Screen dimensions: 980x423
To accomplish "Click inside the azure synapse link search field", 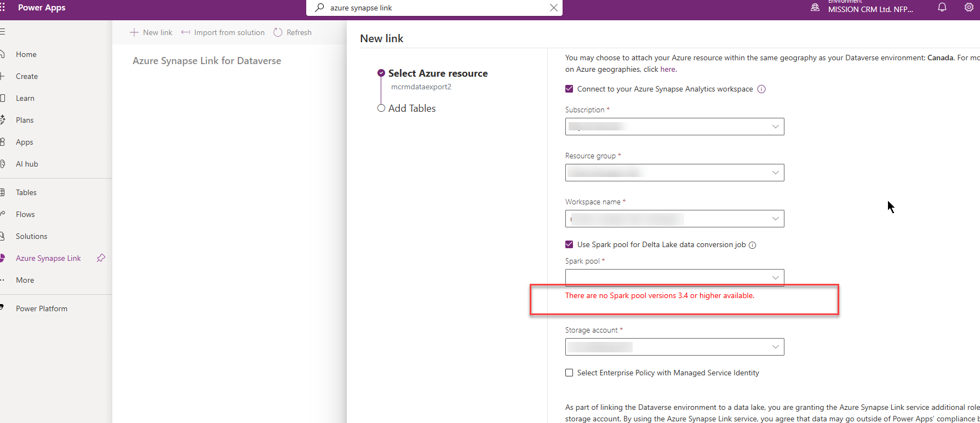I will pyautogui.click(x=435, y=8).
